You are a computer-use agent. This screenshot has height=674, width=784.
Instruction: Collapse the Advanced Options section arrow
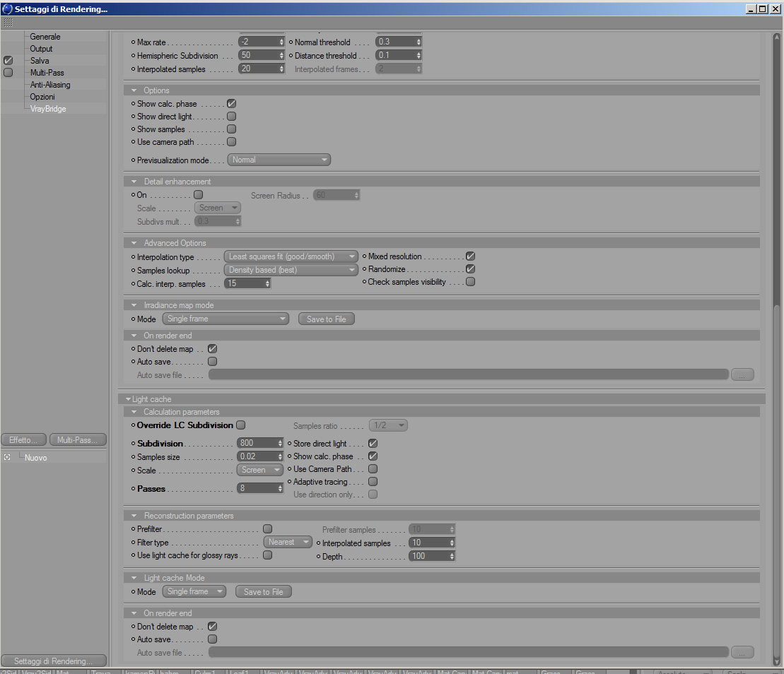[x=134, y=243]
